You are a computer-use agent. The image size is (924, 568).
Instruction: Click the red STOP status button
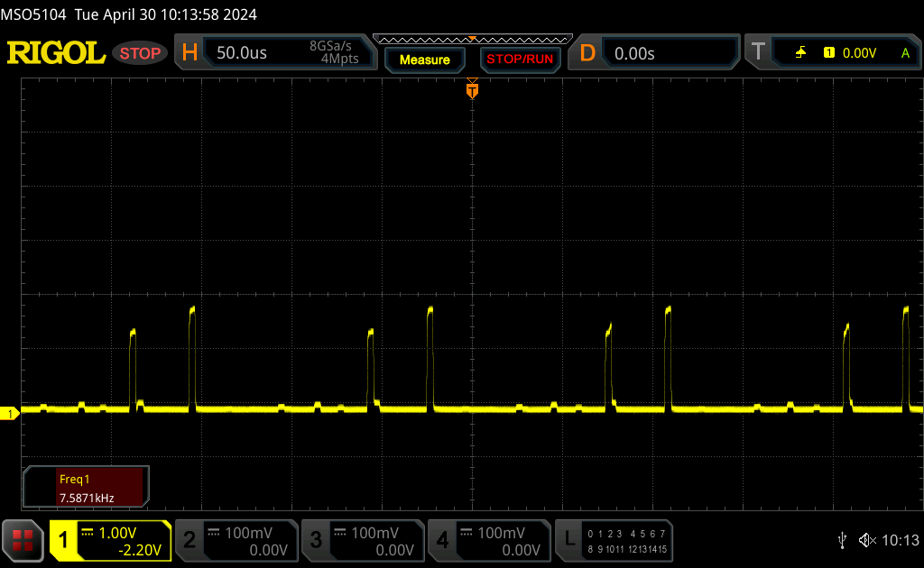point(140,53)
